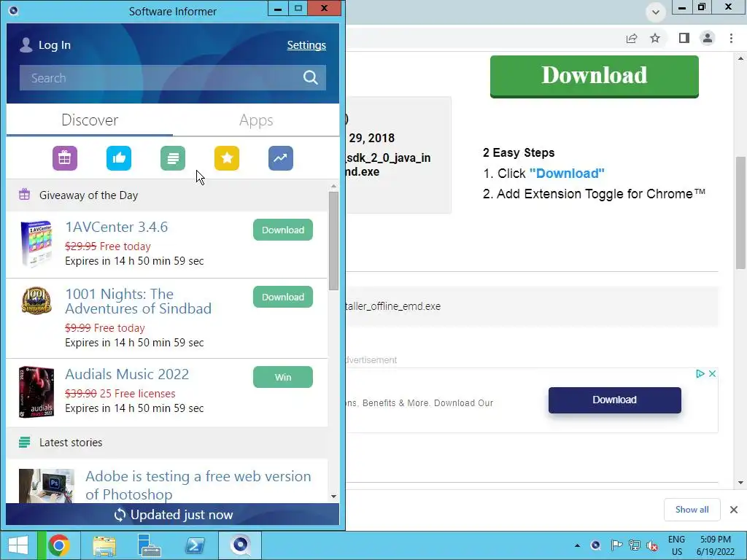This screenshot has width=747, height=560.
Task: Click the Software Informer tray icon
Action: (595, 545)
